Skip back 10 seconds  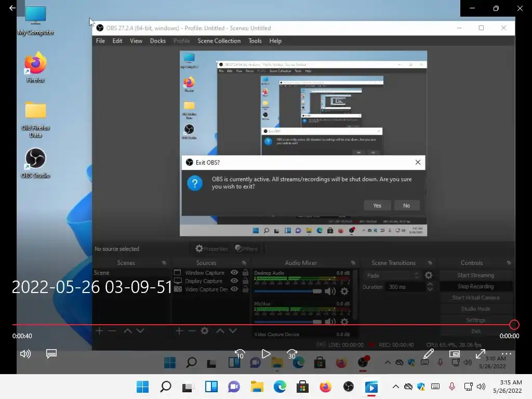coord(240,354)
